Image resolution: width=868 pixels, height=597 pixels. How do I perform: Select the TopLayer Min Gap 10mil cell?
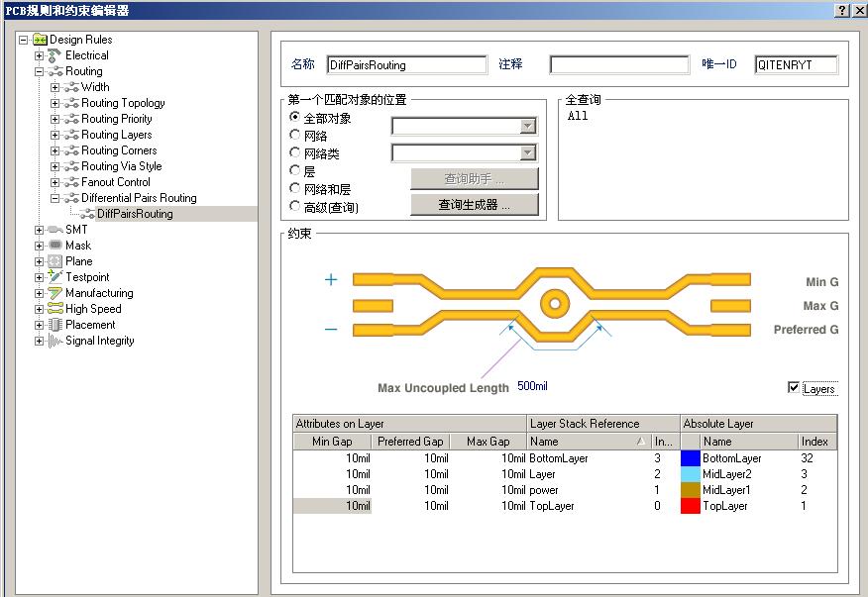coord(332,506)
